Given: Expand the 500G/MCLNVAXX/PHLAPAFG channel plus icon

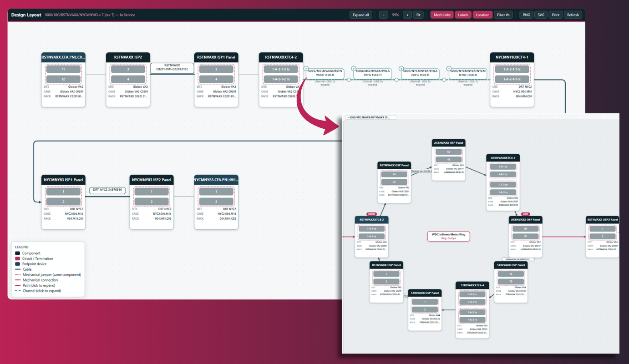Looking at the screenshot, I should [x=354, y=69].
